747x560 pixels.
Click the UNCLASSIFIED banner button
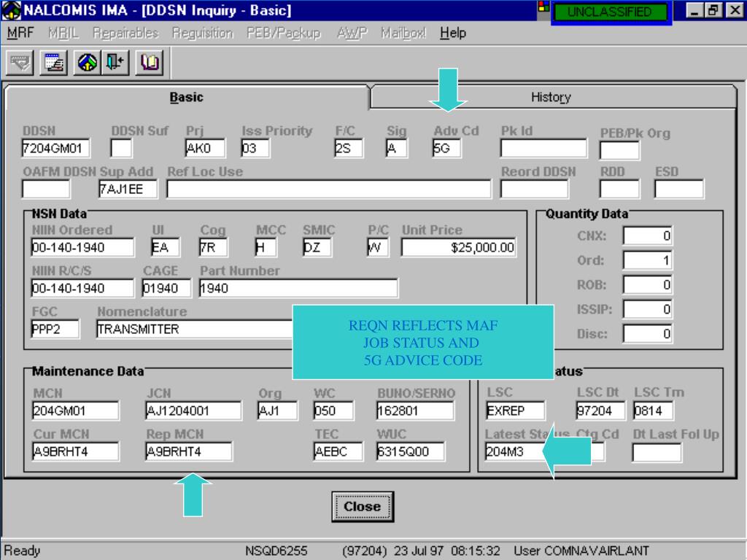click(611, 12)
